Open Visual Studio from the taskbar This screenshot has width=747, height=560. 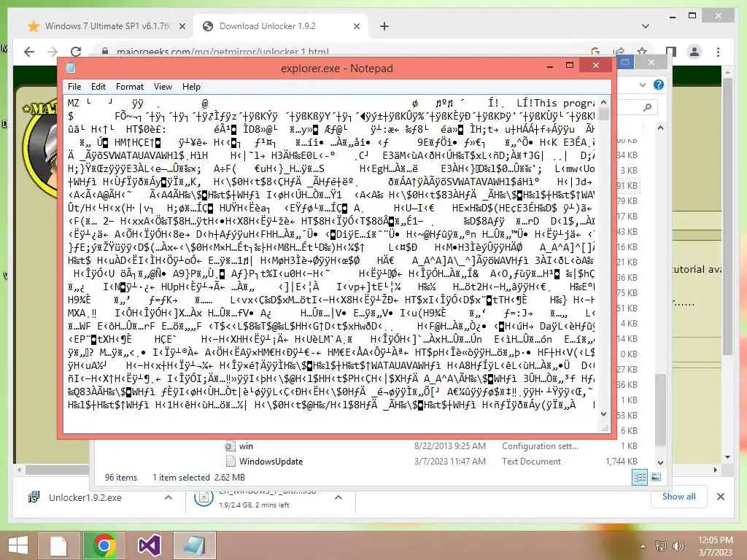(x=149, y=545)
